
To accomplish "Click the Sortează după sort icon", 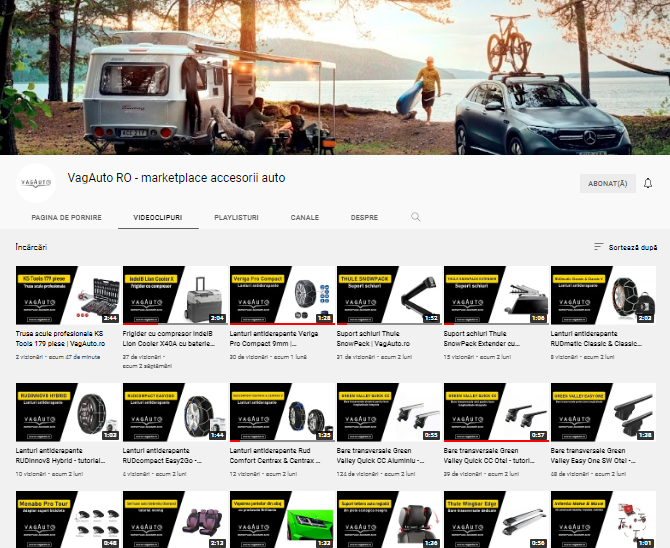I will coord(598,247).
